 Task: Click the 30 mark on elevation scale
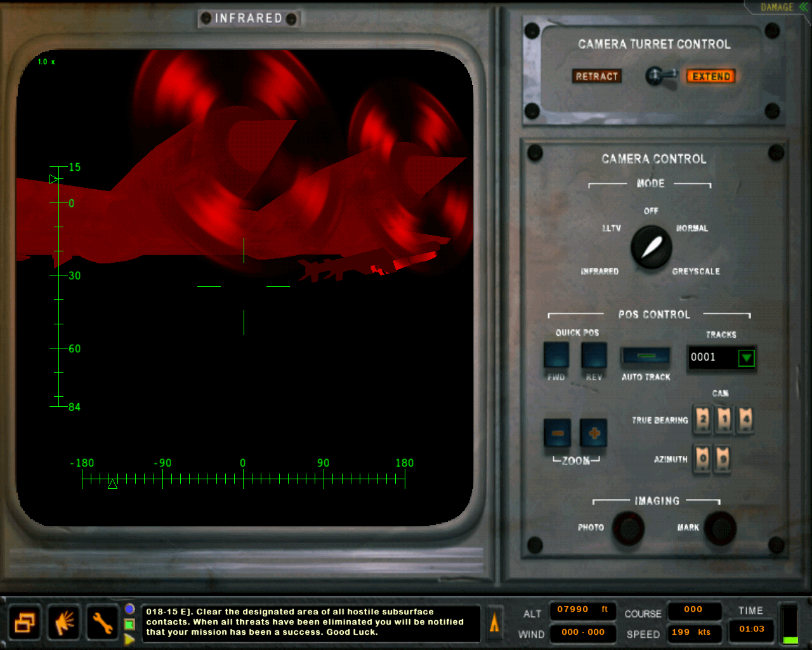[x=74, y=275]
